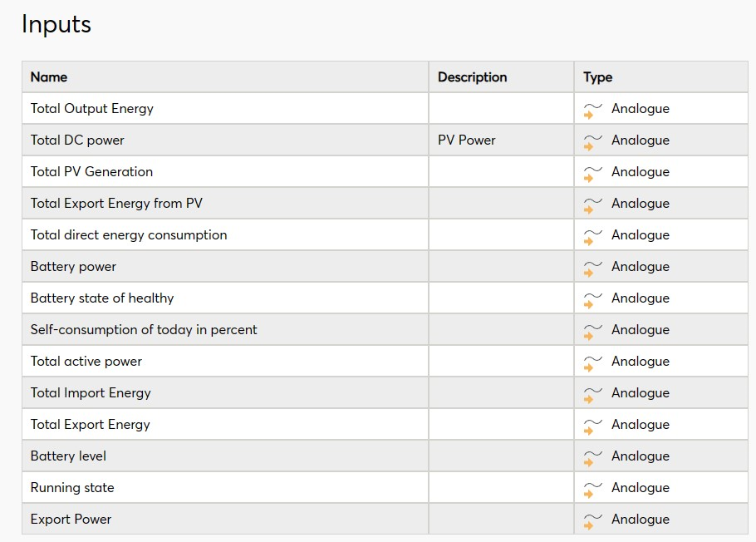Image resolution: width=756 pixels, height=542 pixels.
Task: Click Battery state of healthy entry
Action: (102, 298)
